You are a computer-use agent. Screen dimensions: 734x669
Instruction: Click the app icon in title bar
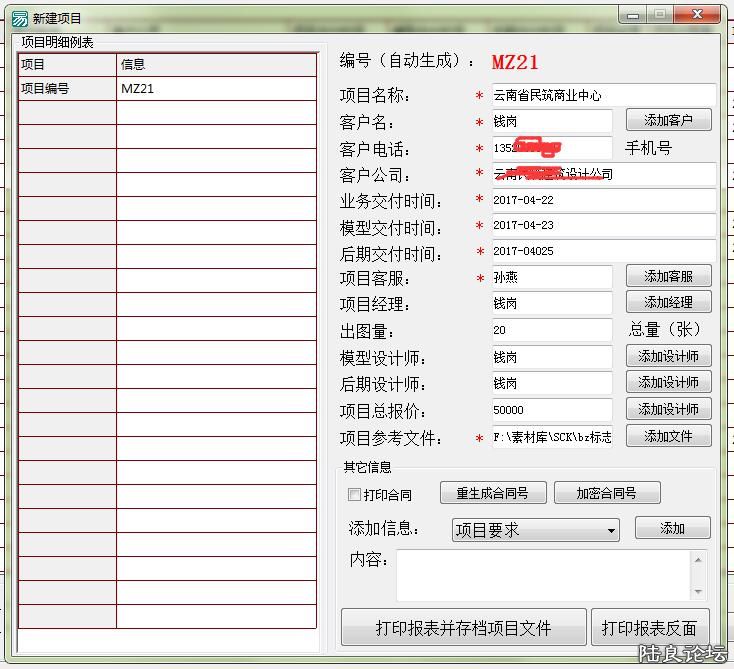[19, 18]
